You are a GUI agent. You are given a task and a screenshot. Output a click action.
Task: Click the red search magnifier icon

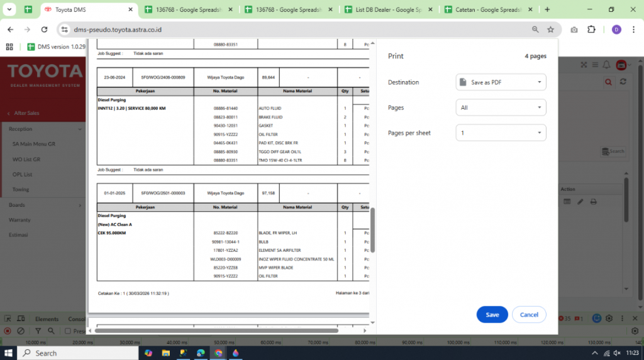[x=608, y=82]
